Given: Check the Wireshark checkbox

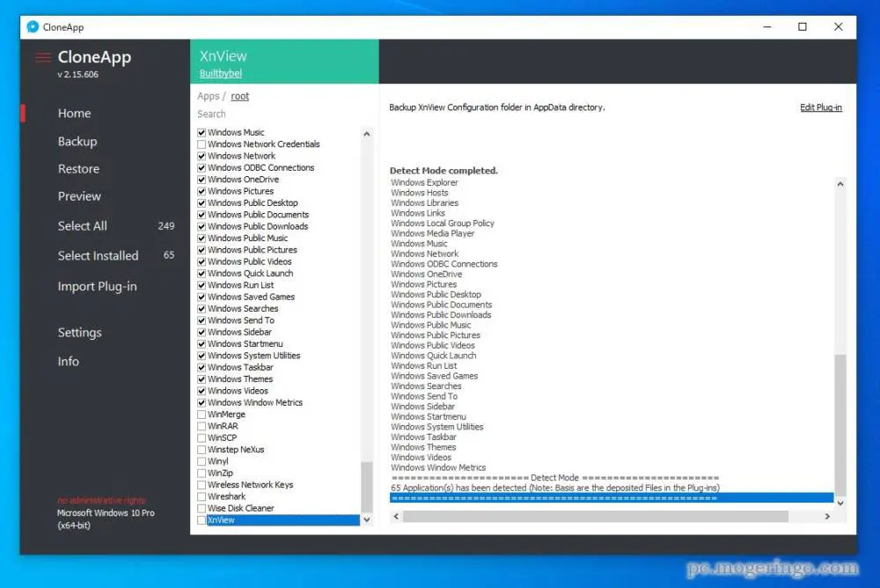Looking at the screenshot, I should [x=202, y=496].
